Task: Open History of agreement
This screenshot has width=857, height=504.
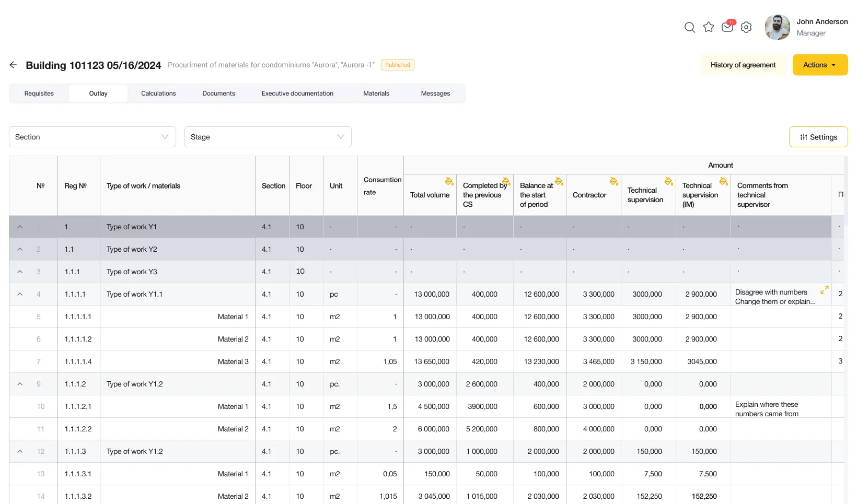Action: coord(743,65)
